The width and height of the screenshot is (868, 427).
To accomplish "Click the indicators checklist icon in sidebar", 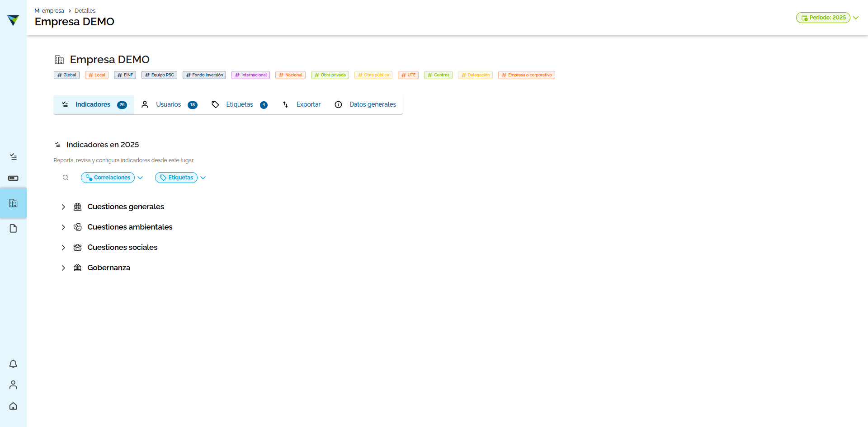I will point(13,157).
